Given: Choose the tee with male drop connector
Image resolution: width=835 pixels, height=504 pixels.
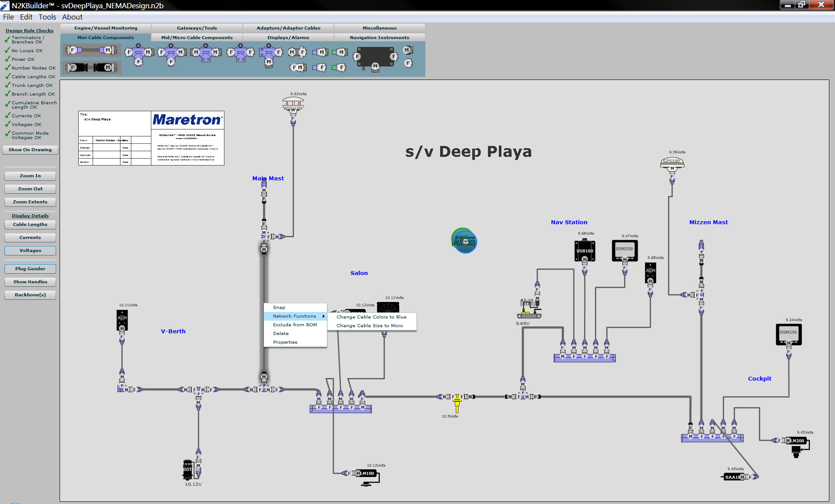Looking at the screenshot, I should tap(271, 56).
